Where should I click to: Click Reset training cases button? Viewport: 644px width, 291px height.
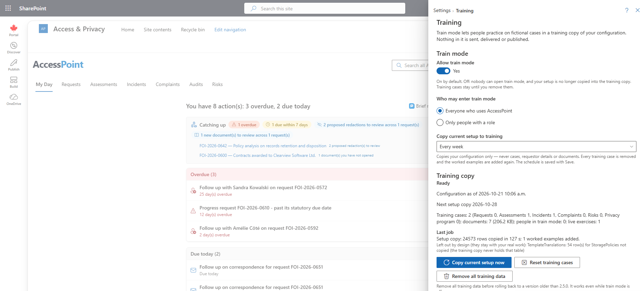click(x=547, y=262)
